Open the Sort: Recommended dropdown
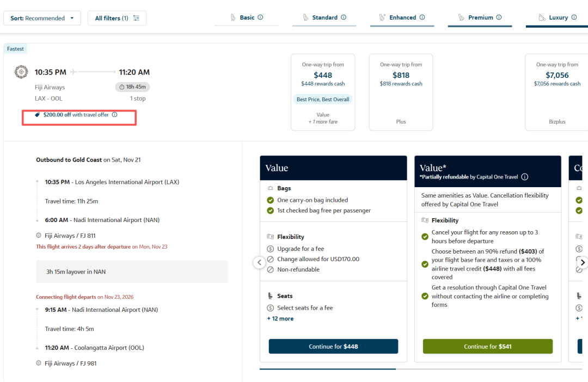The width and height of the screenshot is (588, 382). [x=42, y=18]
